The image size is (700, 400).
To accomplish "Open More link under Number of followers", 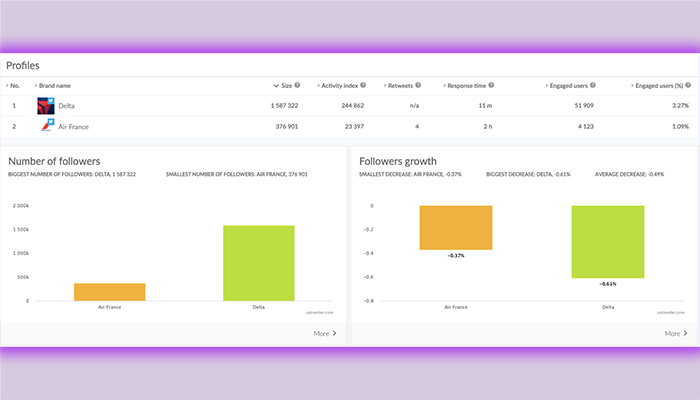I will (325, 333).
